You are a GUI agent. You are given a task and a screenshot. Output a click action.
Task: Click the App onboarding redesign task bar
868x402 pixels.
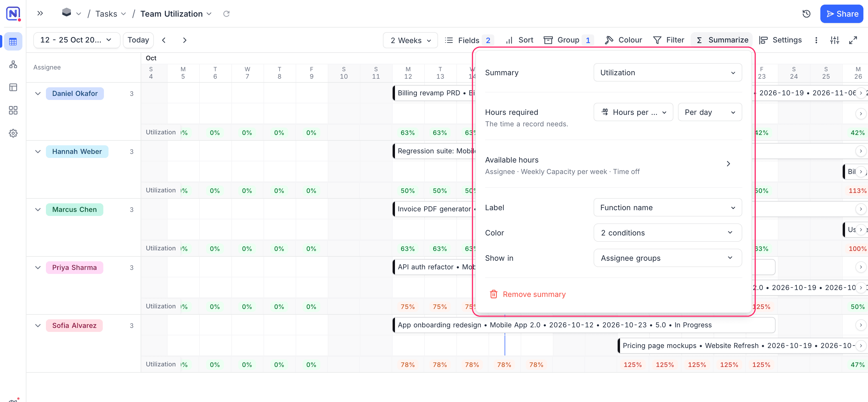point(584,325)
